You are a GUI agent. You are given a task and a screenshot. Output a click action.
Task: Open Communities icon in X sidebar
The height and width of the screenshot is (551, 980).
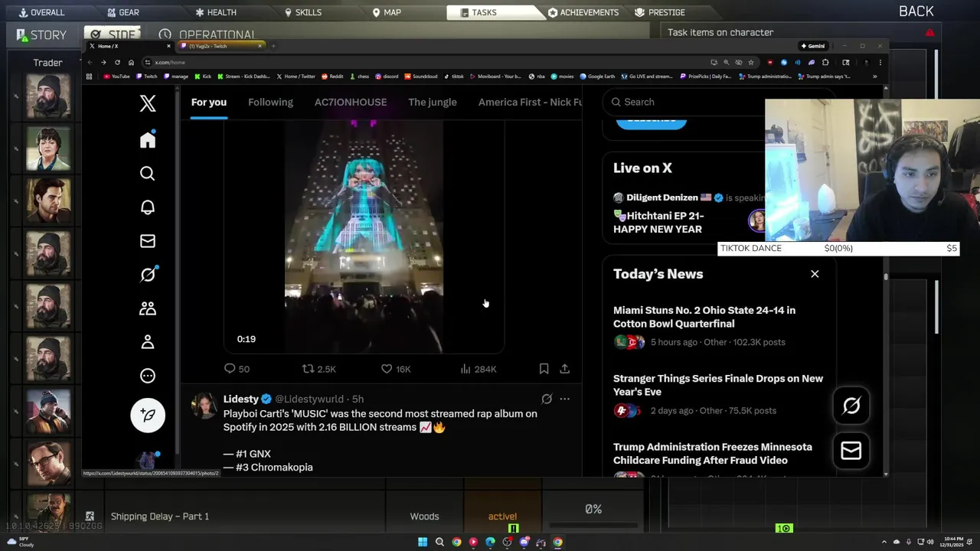point(148,308)
